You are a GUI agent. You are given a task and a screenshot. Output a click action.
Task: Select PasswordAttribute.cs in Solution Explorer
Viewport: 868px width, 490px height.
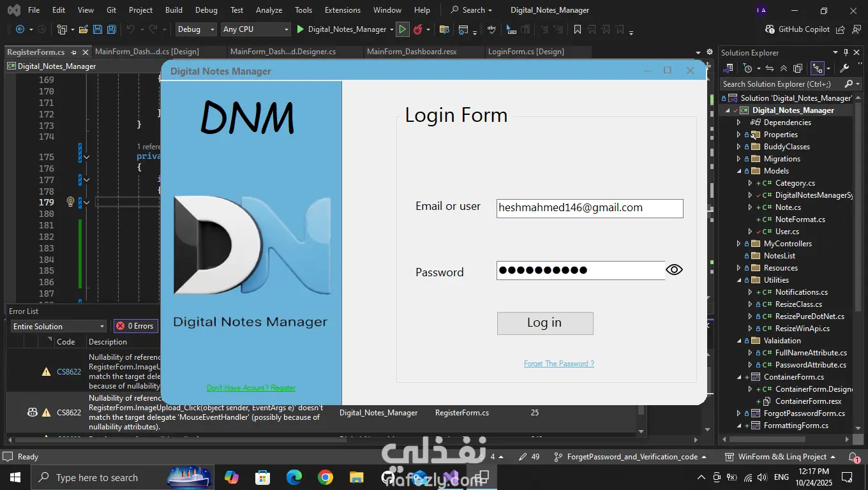(811, 365)
